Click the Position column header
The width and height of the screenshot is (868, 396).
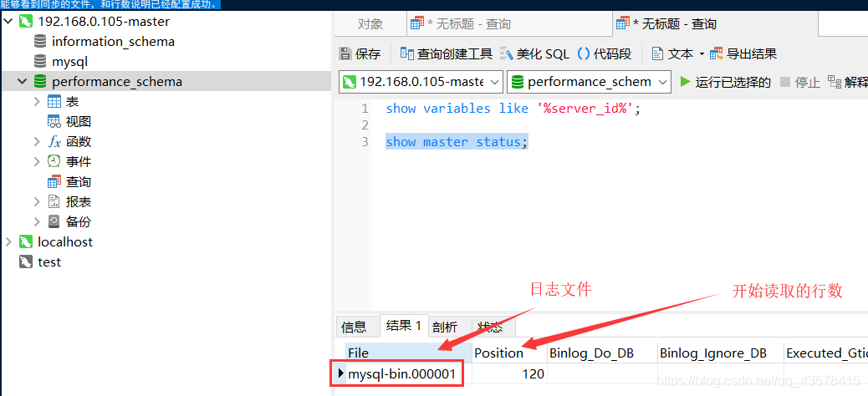point(510,353)
